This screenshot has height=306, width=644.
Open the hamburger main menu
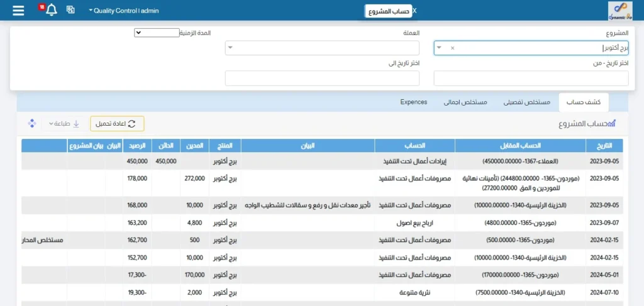pos(18,11)
